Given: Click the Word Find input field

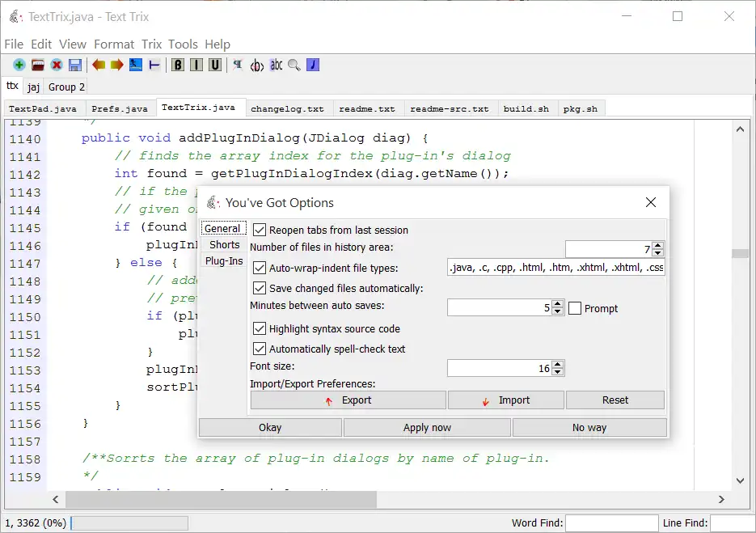Looking at the screenshot, I should pyautogui.click(x=610, y=523).
